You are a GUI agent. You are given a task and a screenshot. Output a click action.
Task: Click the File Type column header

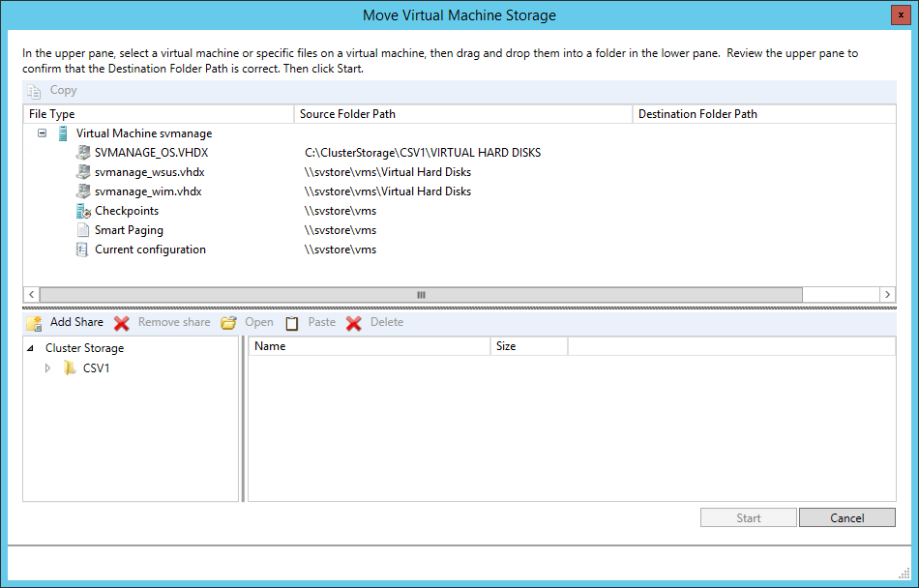coord(159,114)
